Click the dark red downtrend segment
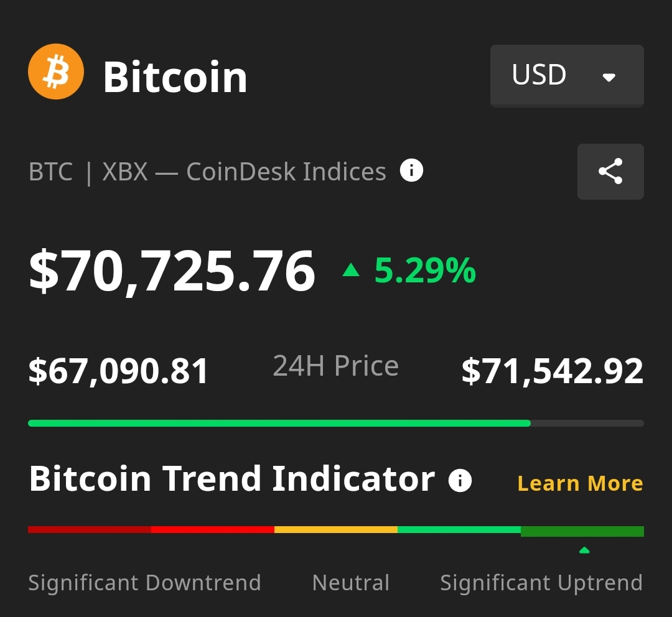 point(89,530)
